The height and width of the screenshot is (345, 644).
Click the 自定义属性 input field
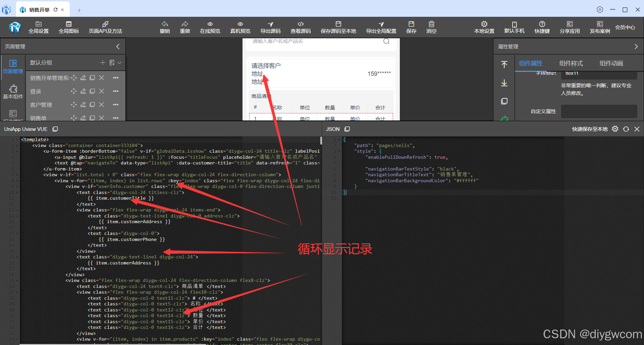[599, 111]
